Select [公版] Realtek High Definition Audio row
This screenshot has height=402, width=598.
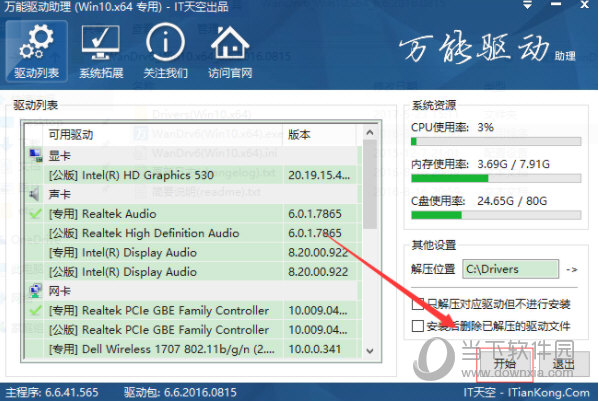tap(193, 233)
